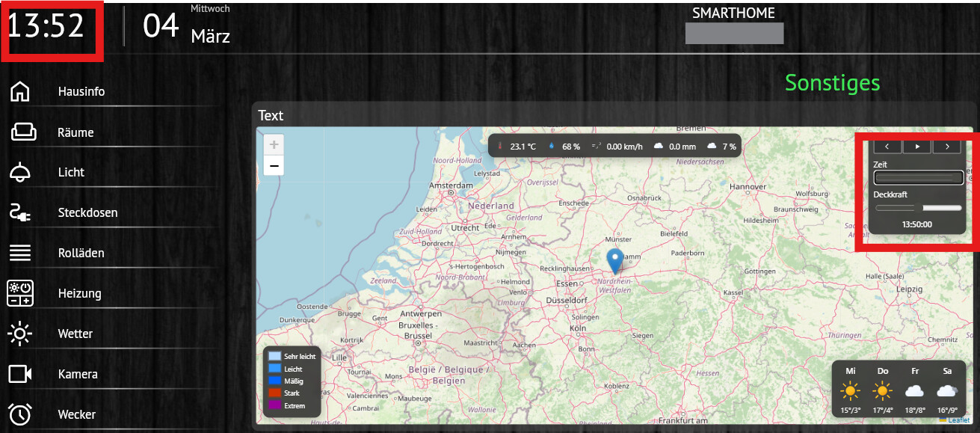The image size is (980, 433).
Task: Click the Hausinfo menu label
Action: [81, 92]
